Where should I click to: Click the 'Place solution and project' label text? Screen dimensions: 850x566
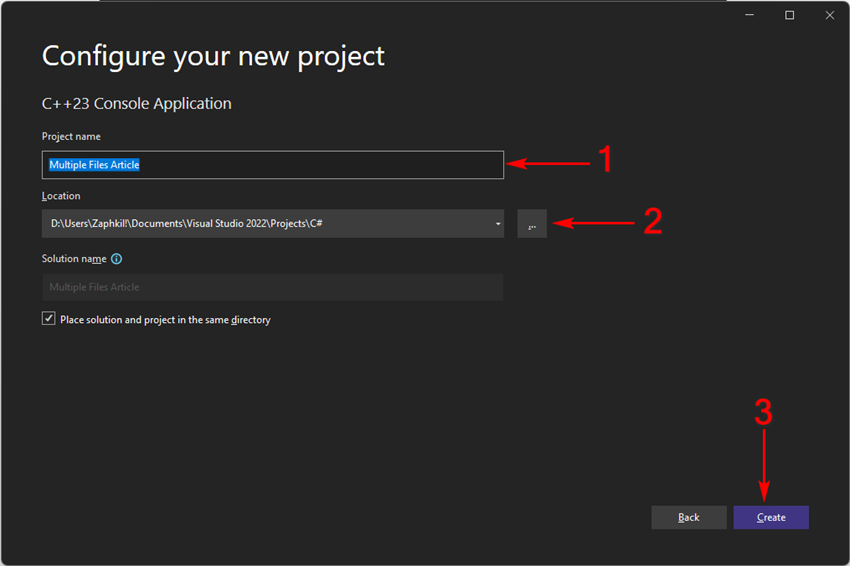point(165,320)
